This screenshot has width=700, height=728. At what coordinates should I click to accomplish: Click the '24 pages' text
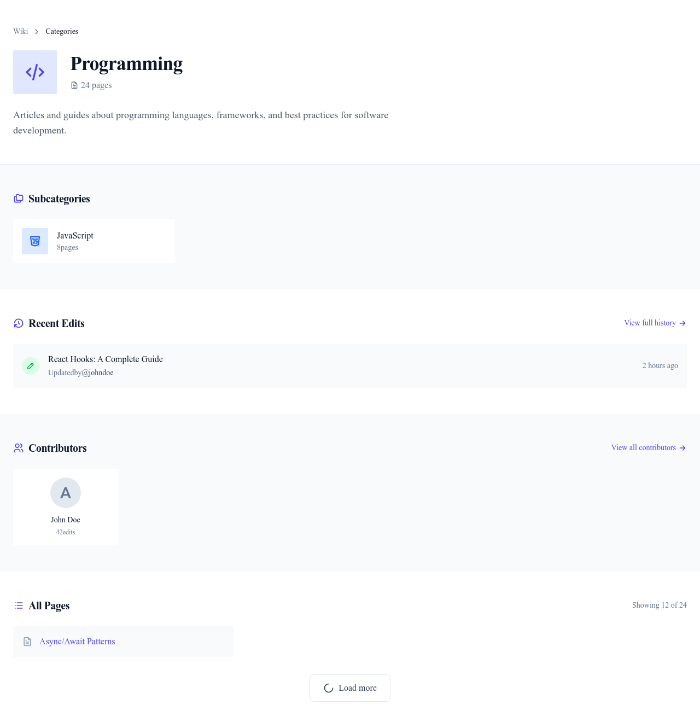96,85
